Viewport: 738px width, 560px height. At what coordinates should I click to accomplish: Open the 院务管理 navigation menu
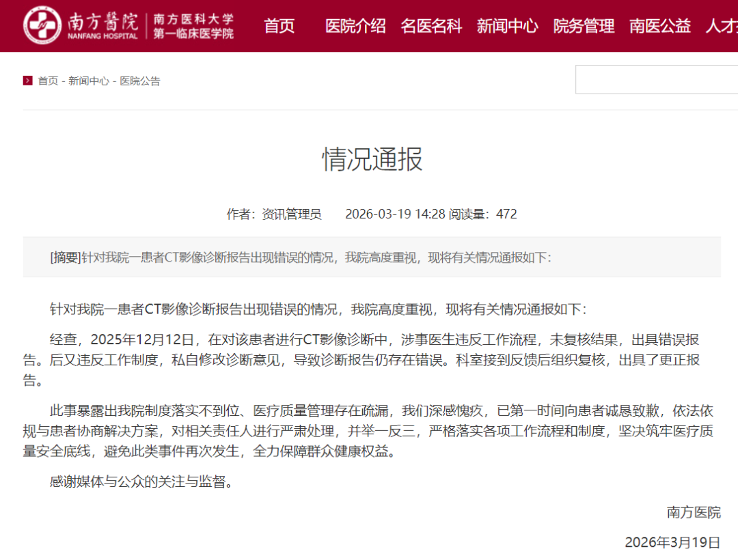[584, 26]
